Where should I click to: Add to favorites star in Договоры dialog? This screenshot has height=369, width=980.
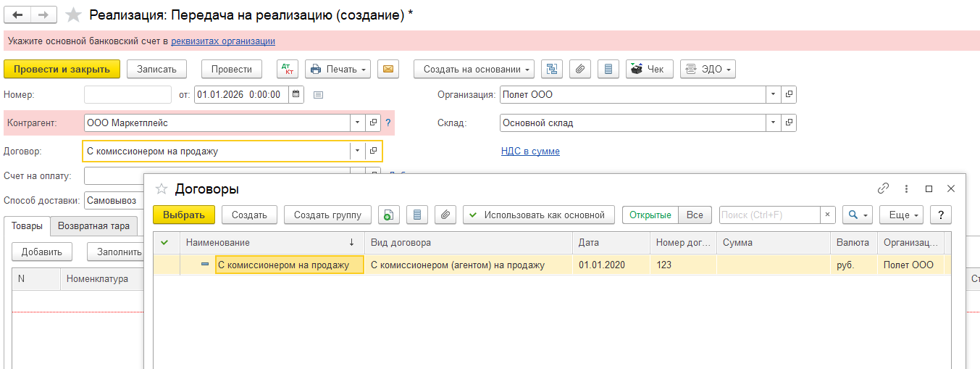tap(162, 188)
